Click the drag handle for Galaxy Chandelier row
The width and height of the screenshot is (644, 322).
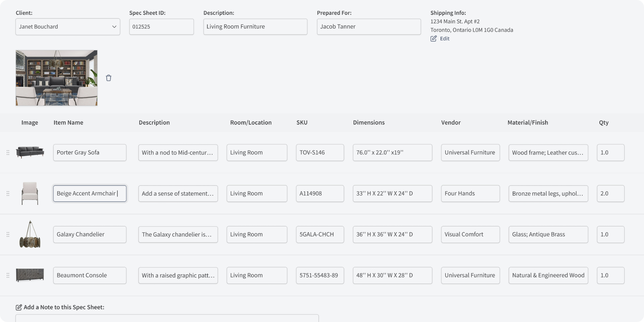(x=8, y=234)
